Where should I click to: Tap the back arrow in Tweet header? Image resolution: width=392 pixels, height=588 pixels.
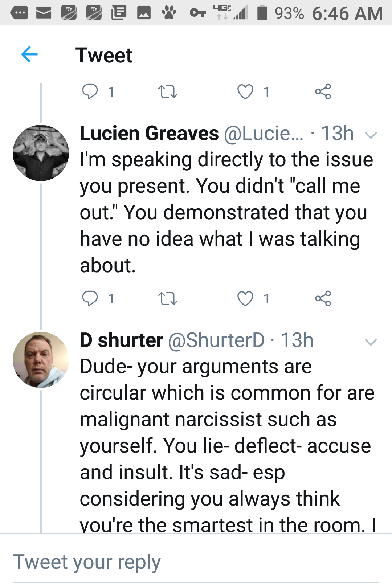pos(29,55)
